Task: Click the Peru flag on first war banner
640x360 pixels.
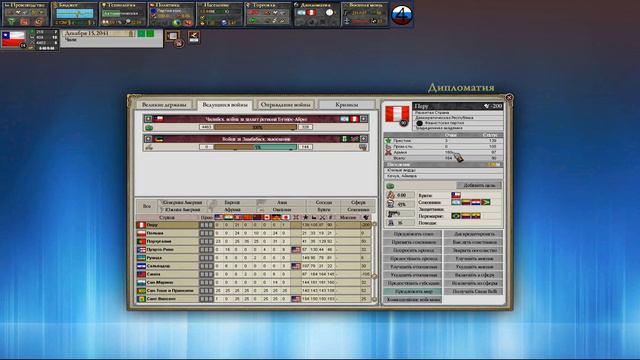Action: pyautogui.click(x=354, y=119)
